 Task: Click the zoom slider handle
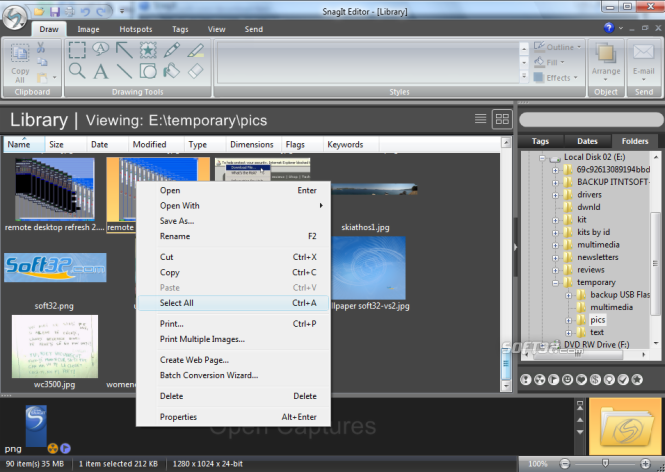pos(605,463)
